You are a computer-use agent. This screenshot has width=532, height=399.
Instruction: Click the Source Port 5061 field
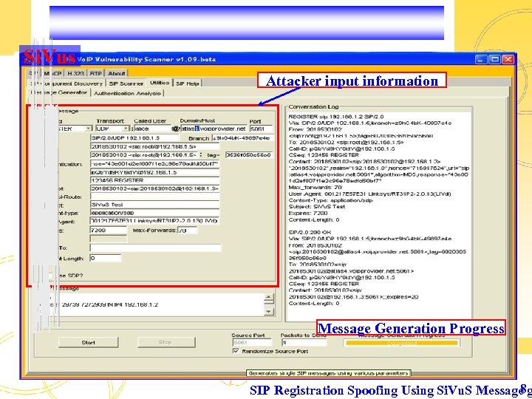(x=252, y=343)
